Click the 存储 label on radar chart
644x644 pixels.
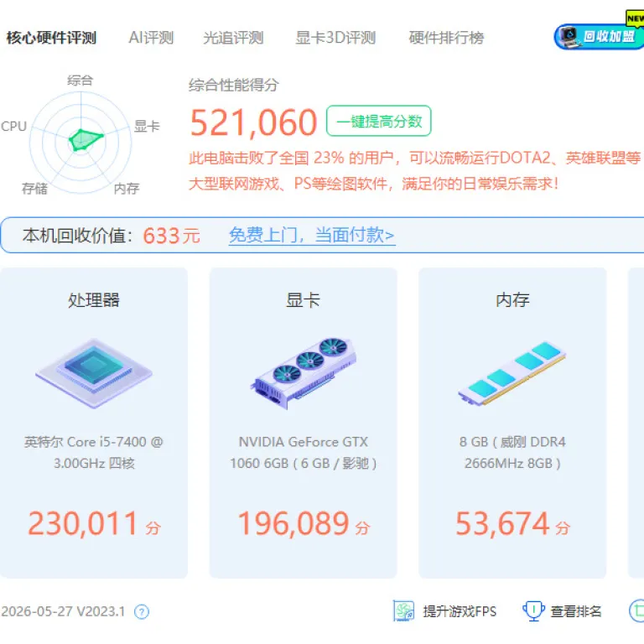tap(34, 189)
